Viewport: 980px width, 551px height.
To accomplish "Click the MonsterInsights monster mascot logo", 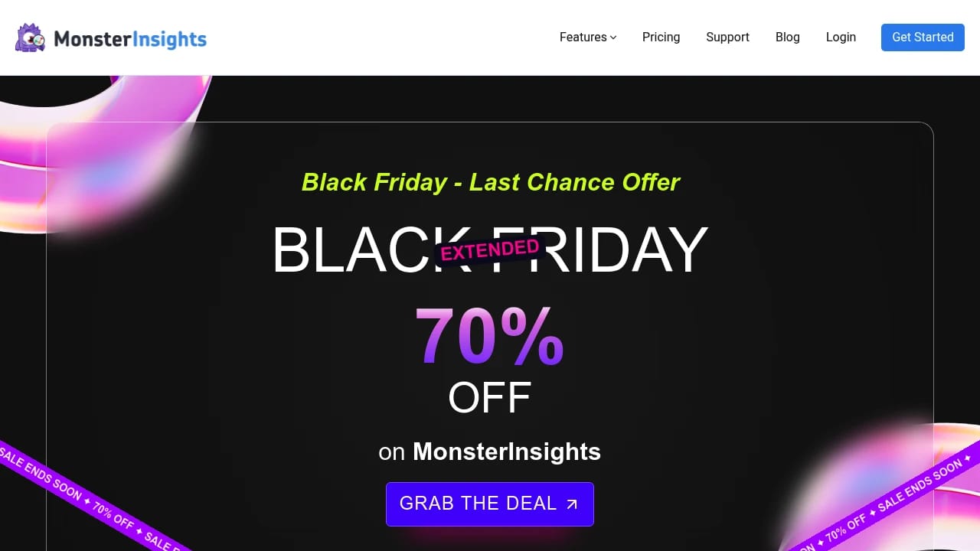I will click(30, 37).
